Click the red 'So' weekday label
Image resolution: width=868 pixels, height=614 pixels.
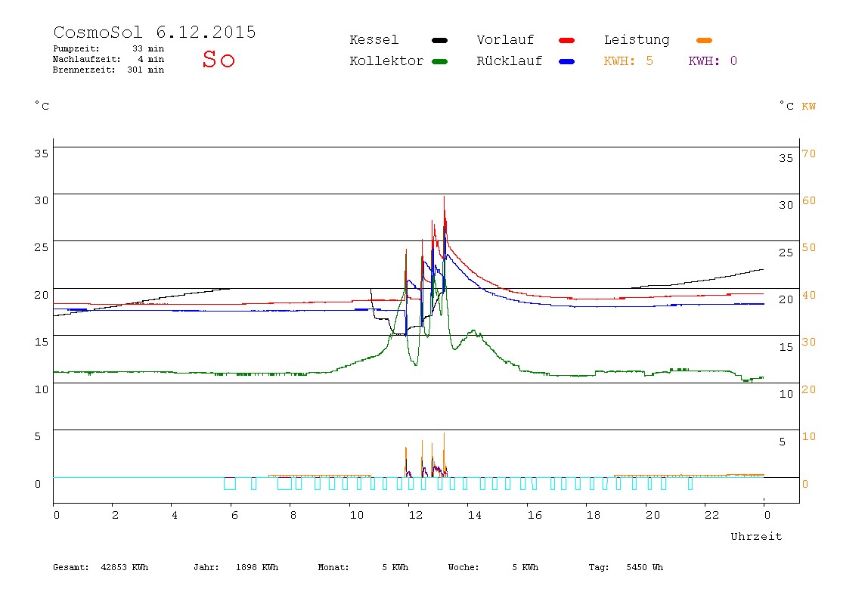pos(218,59)
